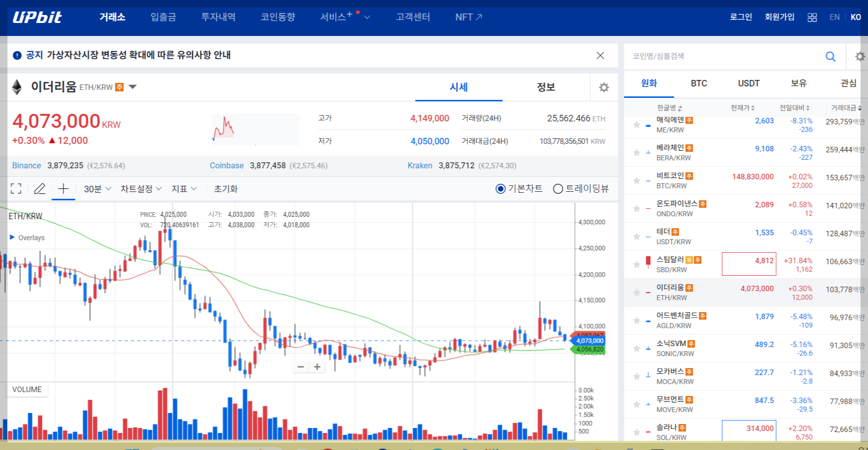This screenshot has height=450, width=868.
Task: Click the UPbit logo
Action: pos(37,17)
